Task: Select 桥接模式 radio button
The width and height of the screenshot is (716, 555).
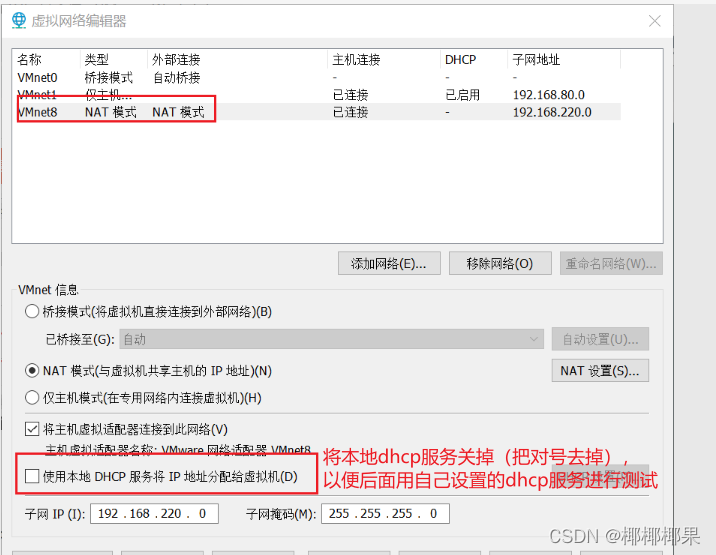Action: [x=32, y=312]
